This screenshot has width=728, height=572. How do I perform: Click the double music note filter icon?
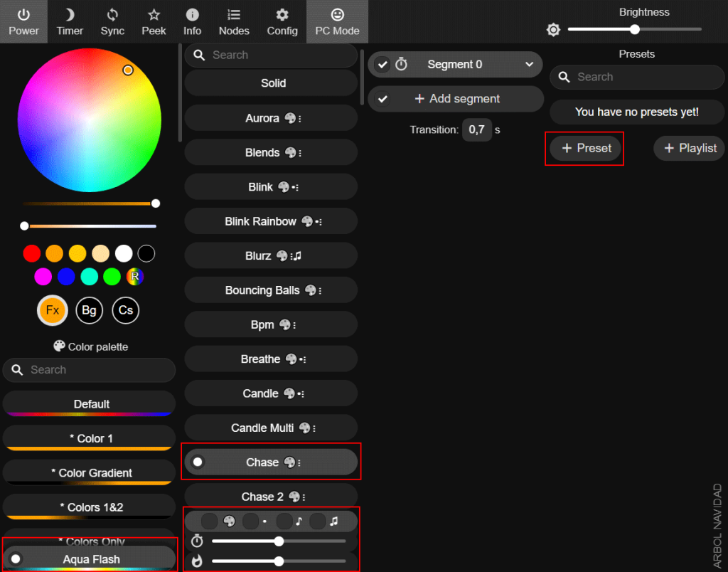[x=334, y=521]
